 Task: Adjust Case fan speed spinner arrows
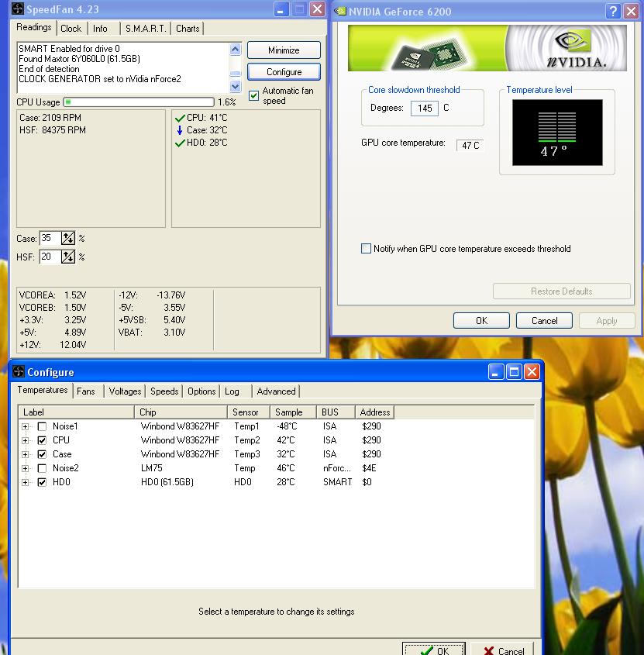tap(68, 238)
